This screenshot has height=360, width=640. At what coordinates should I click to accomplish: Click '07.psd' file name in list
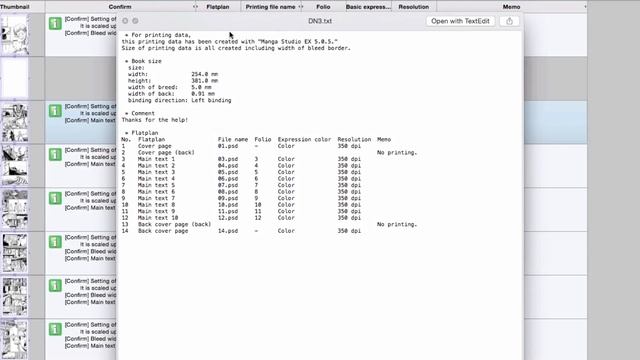pos(228,185)
